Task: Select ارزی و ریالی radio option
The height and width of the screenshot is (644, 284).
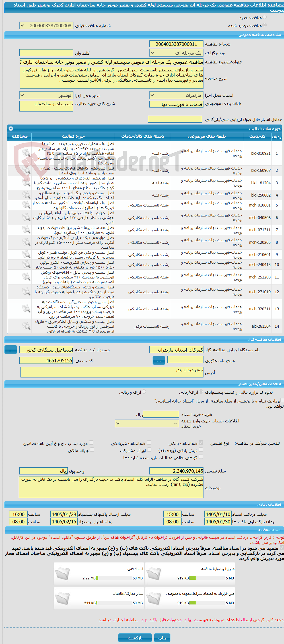Action: [x=144, y=392]
